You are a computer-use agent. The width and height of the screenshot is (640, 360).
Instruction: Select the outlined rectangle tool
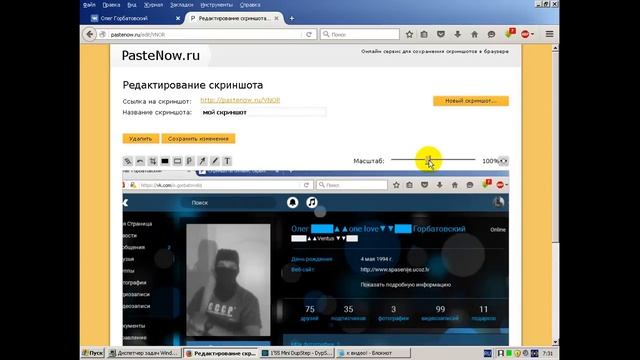tap(177, 161)
